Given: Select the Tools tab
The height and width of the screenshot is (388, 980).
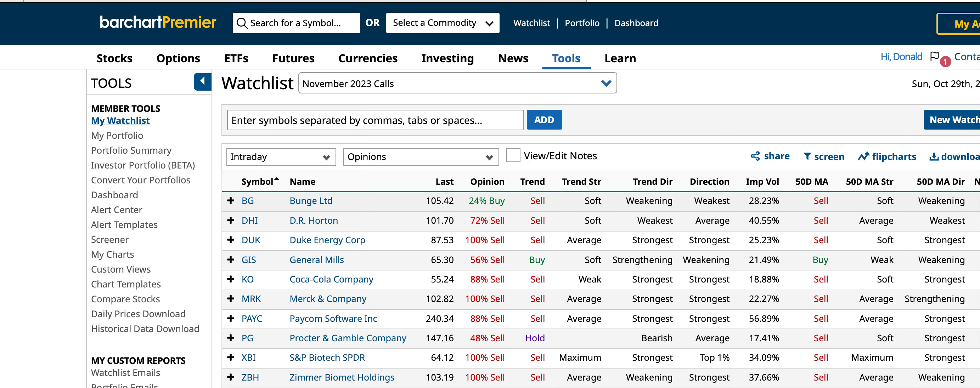Looking at the screenshot, I should tap(566, 58).
